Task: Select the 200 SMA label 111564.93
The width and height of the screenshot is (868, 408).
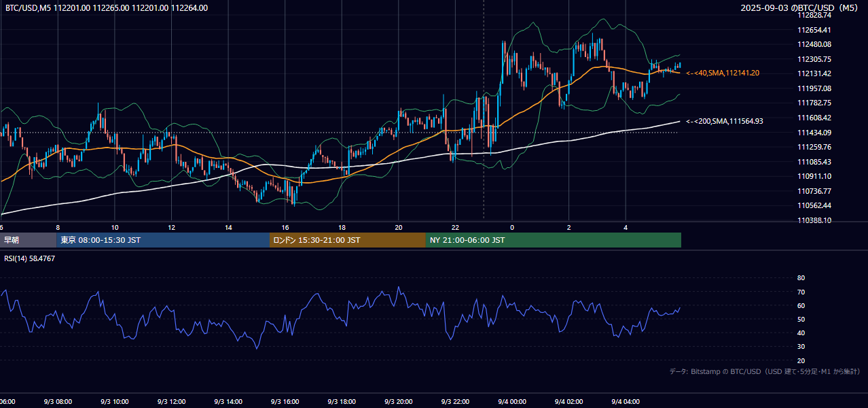Action: (725, 121)
